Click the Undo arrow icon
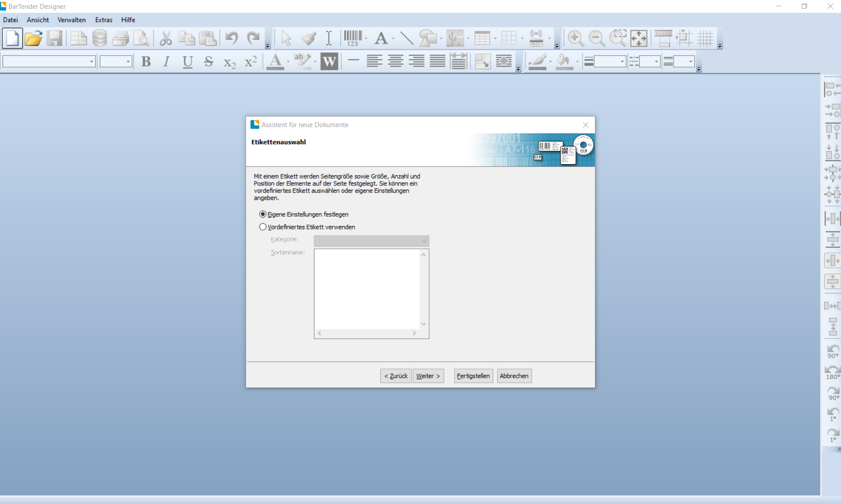Viewport: 841px width, 504px height. tap(231, 38)
